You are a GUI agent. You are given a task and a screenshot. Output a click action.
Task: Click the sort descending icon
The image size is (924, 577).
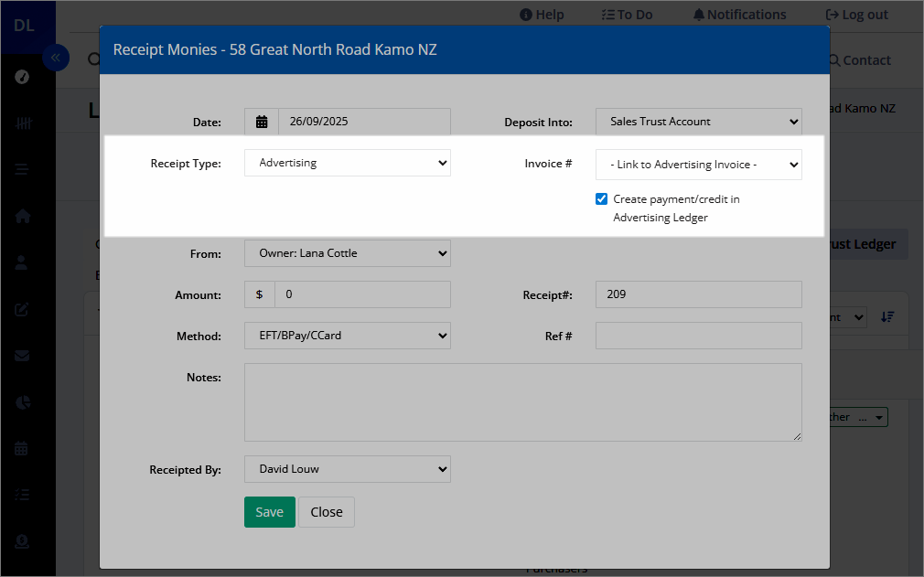point(887,317)
